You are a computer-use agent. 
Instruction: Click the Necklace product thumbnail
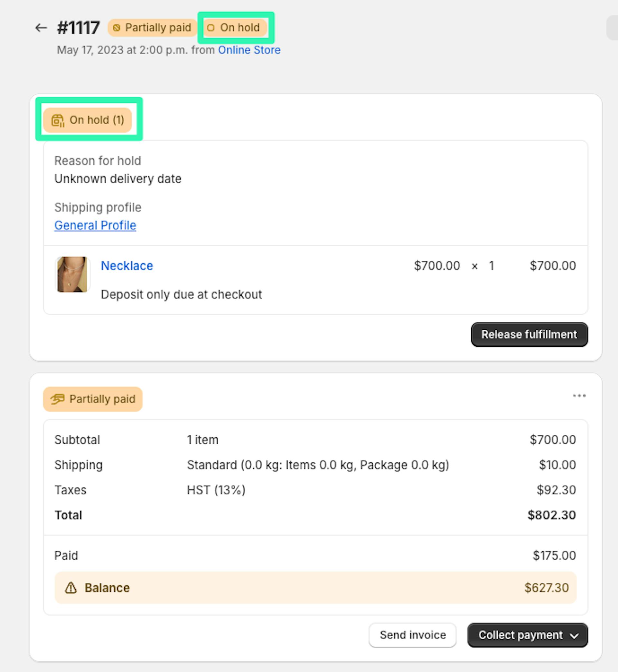click(x=72, y=274)
